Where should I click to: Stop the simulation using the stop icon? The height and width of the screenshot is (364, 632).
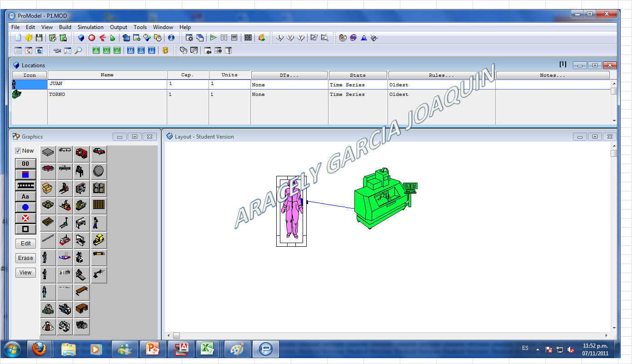(234, 38)
